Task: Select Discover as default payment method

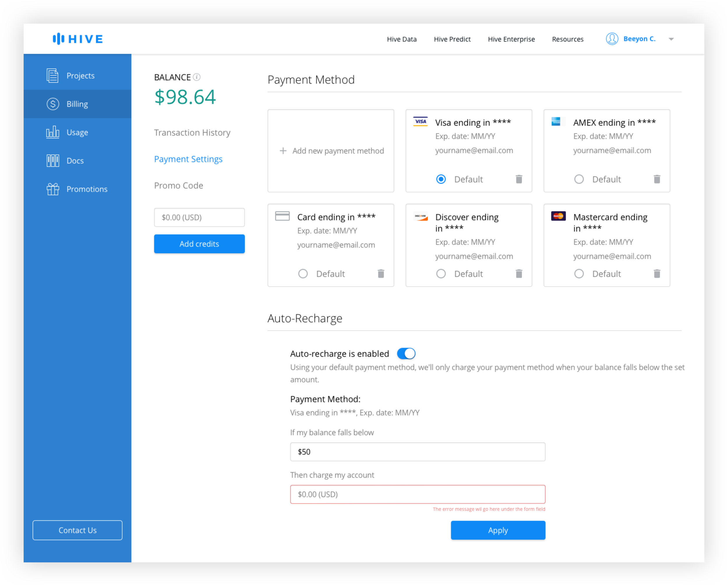Action: click(x=441, y=273)
